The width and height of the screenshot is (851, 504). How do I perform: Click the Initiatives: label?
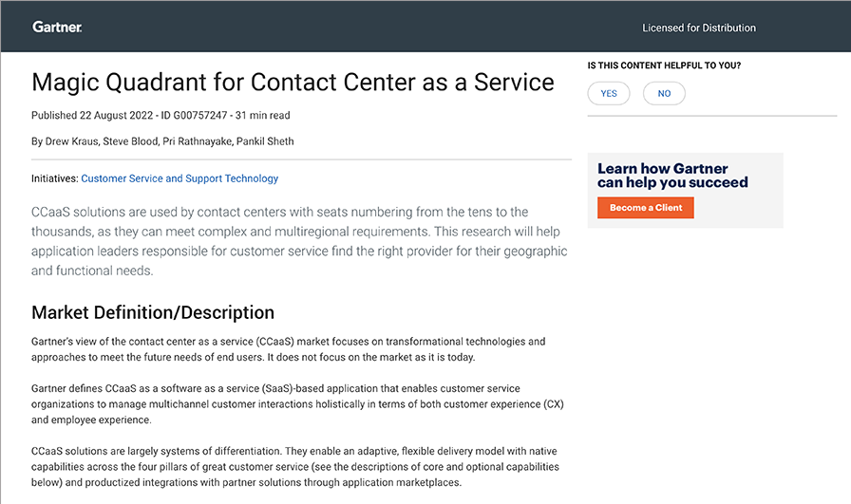pyautogui.click(x=55, y=178)
